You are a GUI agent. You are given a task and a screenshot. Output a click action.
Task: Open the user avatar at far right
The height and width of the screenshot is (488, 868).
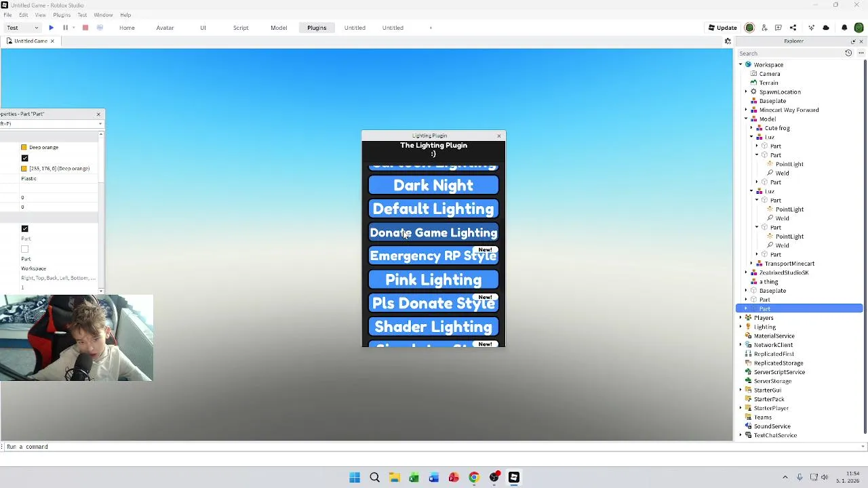[x=859, y=28]
